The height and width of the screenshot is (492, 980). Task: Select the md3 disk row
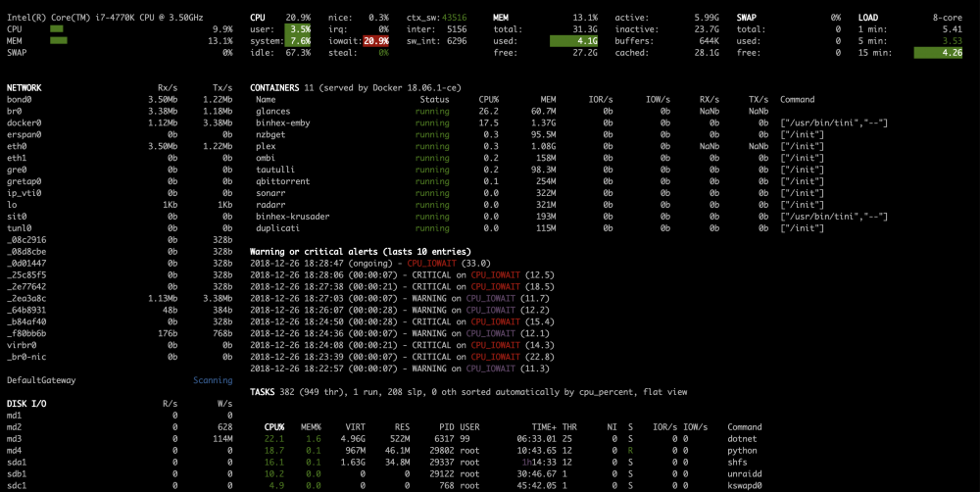click(120, 439)
